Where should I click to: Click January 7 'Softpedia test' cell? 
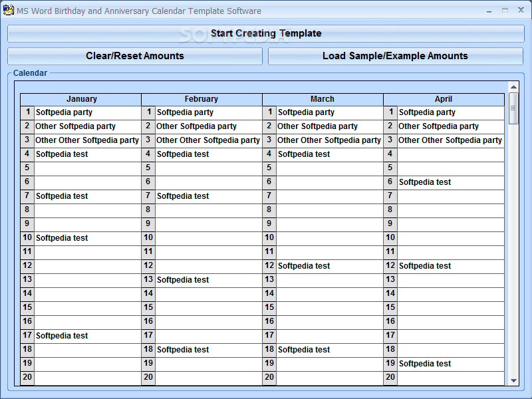pos(88,196)
